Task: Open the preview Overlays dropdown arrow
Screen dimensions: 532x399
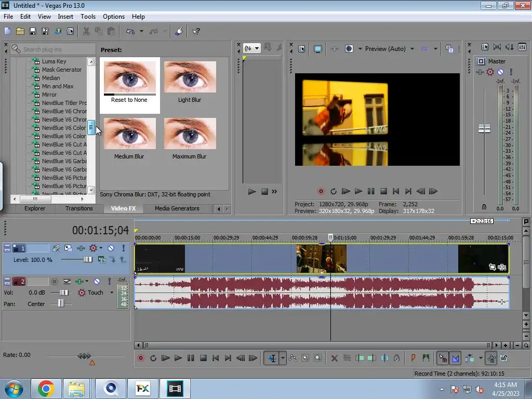Action: click(435, 49)
